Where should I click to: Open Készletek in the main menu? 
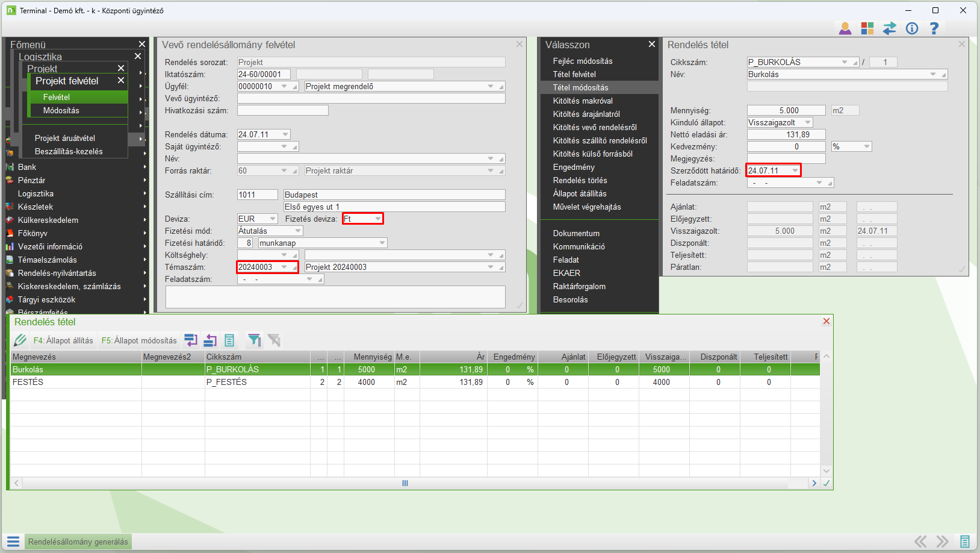point(36,207)
